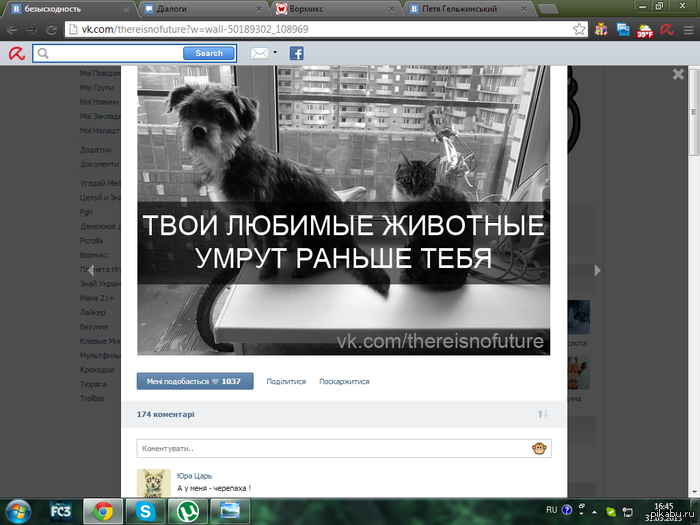700x525 pixels.
Task: Open Додатки in the left sidebar
Action: click(96, 150)
